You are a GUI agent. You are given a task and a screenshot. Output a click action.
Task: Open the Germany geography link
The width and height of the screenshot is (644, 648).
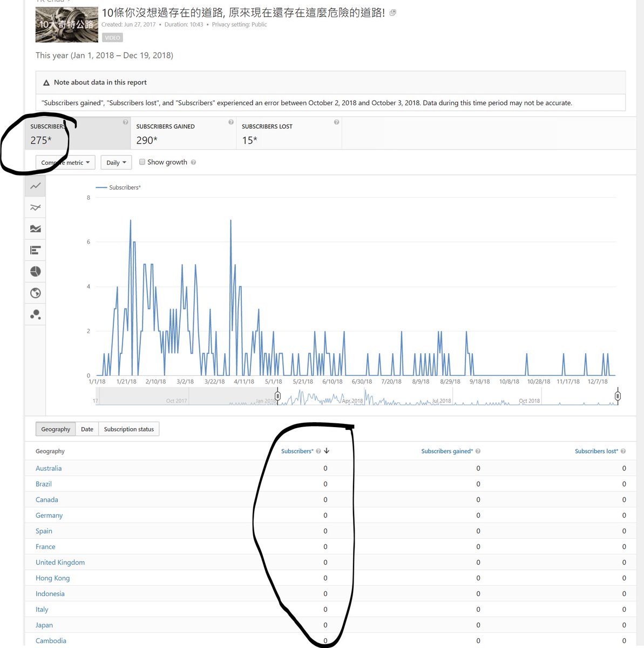pyautogui.click(x=49, y=515)
